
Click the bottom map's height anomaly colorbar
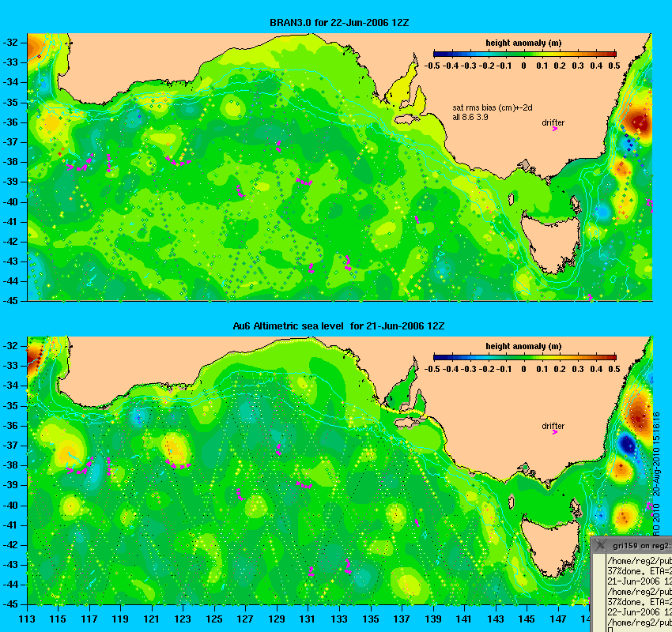525,357
